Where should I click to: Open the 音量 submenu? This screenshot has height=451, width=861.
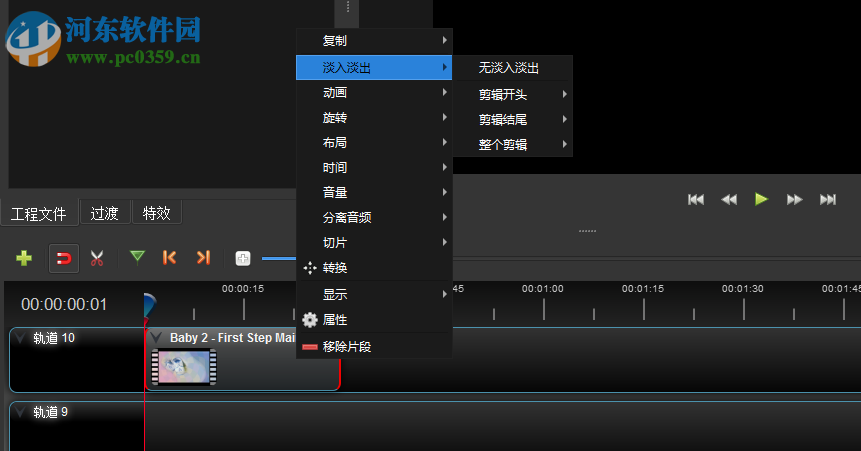(374, 192)
